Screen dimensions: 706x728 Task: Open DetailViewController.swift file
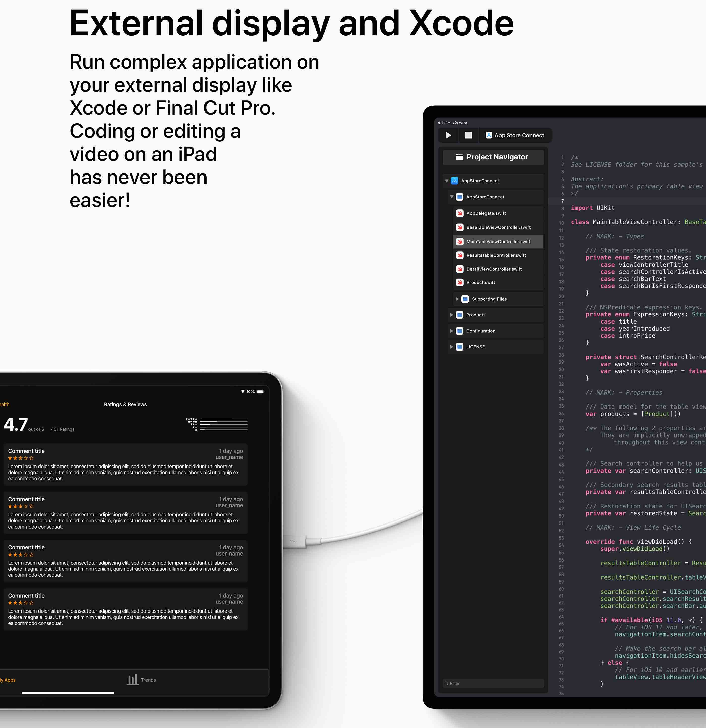(x=494, y=269)
